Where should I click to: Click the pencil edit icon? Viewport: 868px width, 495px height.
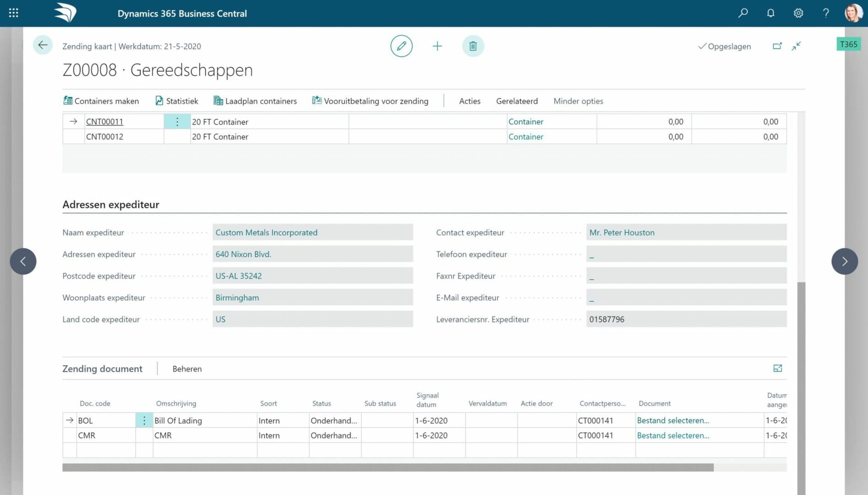click(401, 46)
